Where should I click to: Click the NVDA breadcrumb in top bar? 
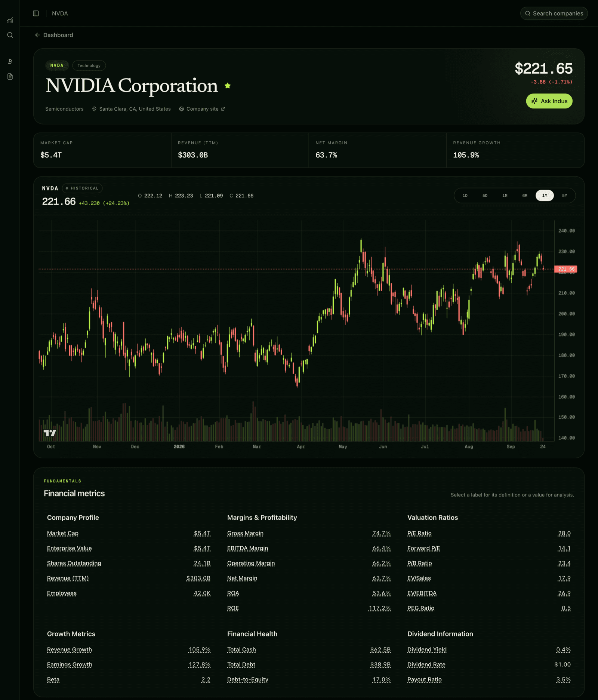pyautogui.click(x=60, y=13)
